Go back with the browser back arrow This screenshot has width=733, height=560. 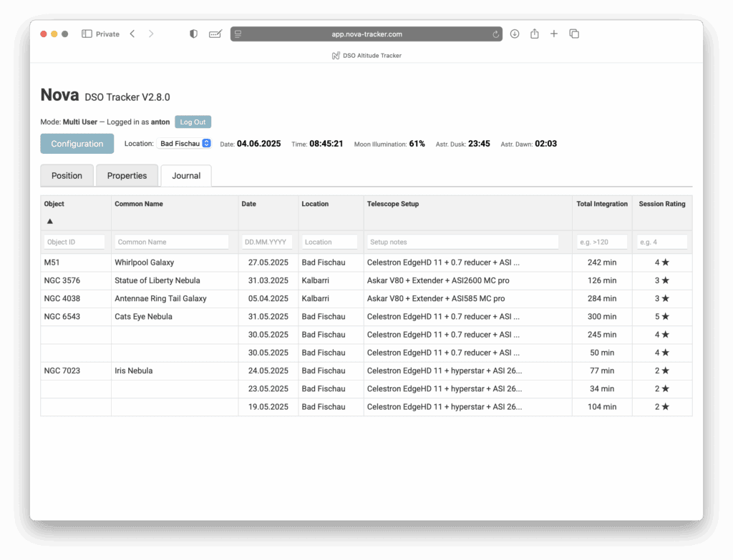pyautogui.click(x=132, y=34)
